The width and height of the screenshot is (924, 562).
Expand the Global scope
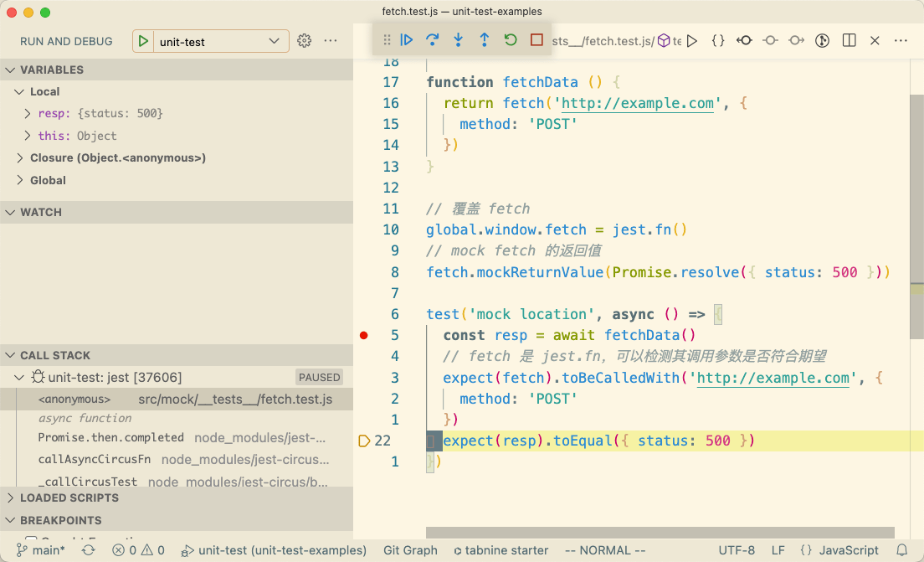177,180
